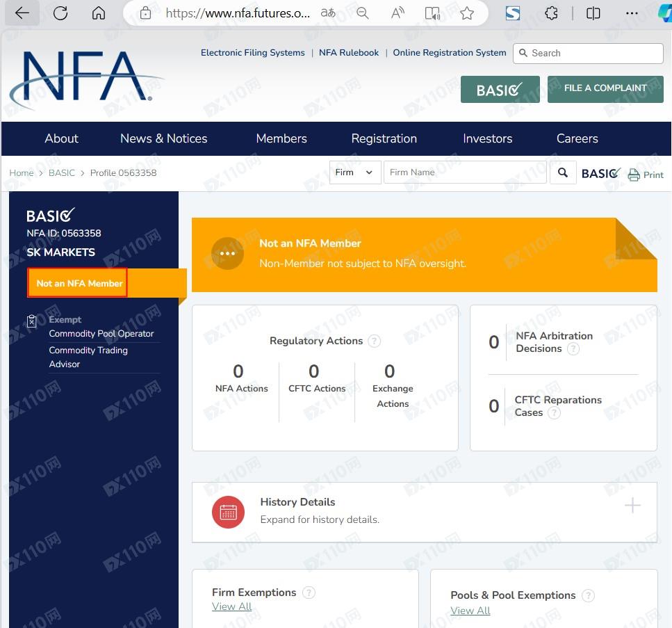Click Commodity Pool Operator in sidebar

point(101,334)
